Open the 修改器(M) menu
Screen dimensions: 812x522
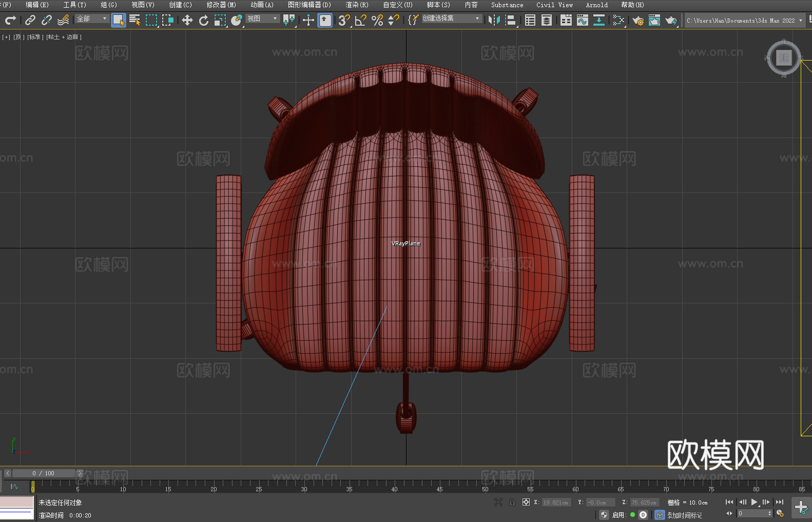(x=221, y=5)
